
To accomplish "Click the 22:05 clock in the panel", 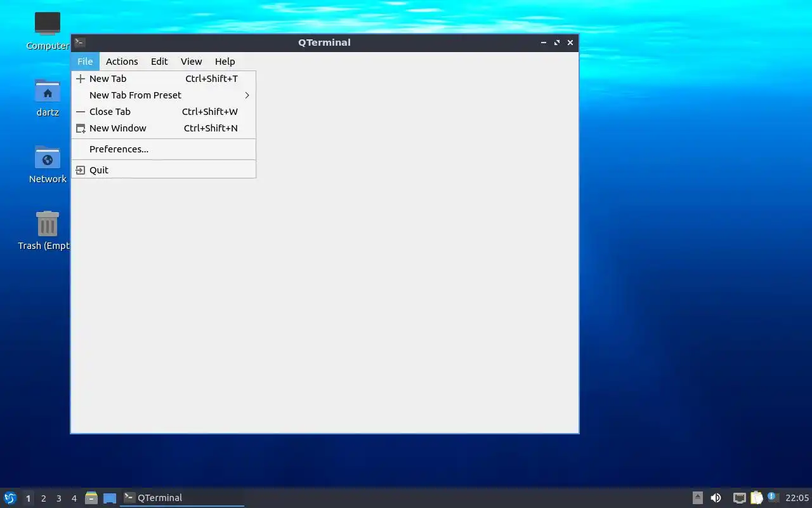I will tap(797, 498).
